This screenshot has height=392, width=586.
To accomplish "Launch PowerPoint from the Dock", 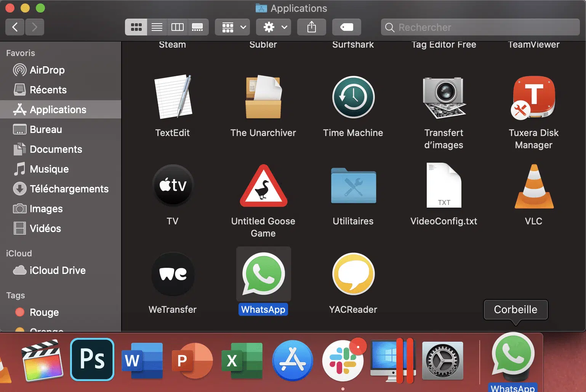I will coord(192,360).
